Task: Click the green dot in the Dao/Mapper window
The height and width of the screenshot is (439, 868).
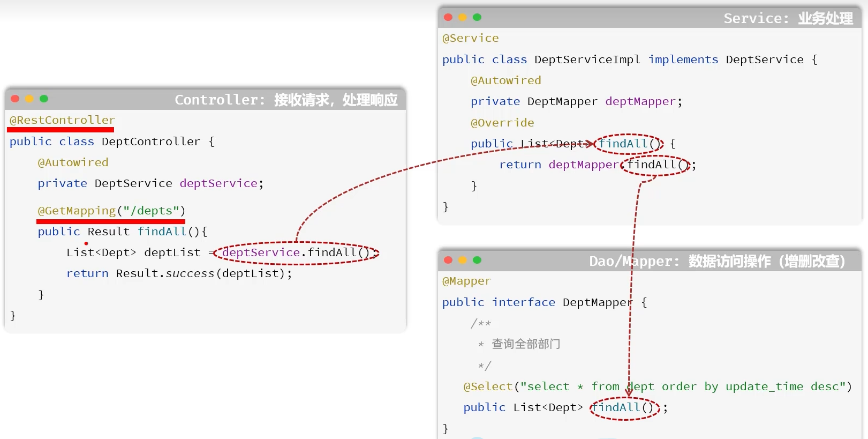Action: tap(477, 260)
